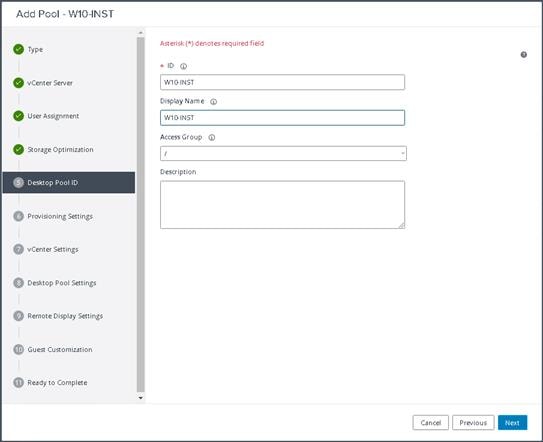Click the 'Add Pool - W10-INST' title
Screen dimensions: 543x442
point(65,14)
